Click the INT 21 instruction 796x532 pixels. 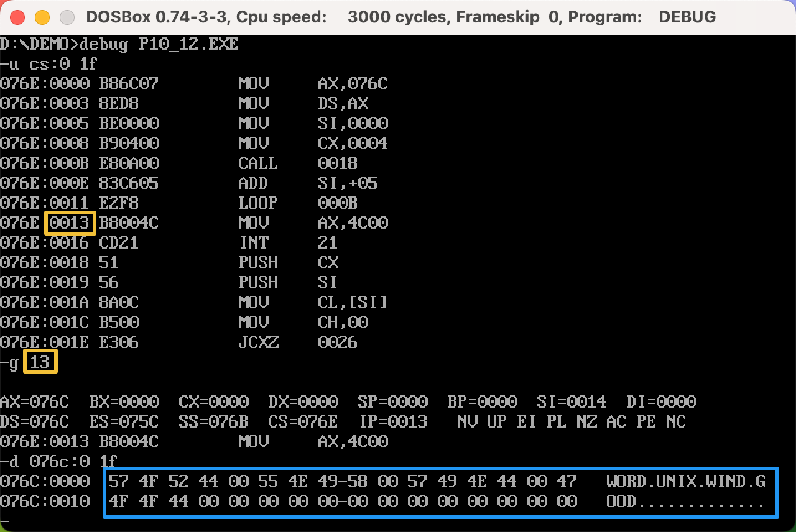(288, 242)
